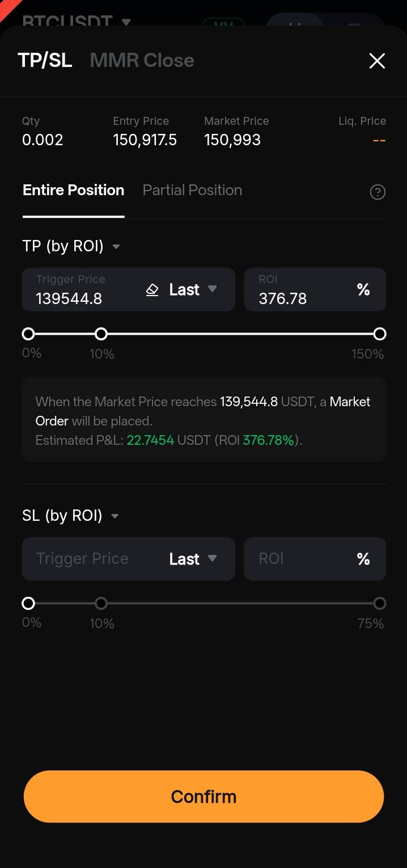Set TP slider to 10% marker
This screenshot has width=407, height=868.
point(101,334)
